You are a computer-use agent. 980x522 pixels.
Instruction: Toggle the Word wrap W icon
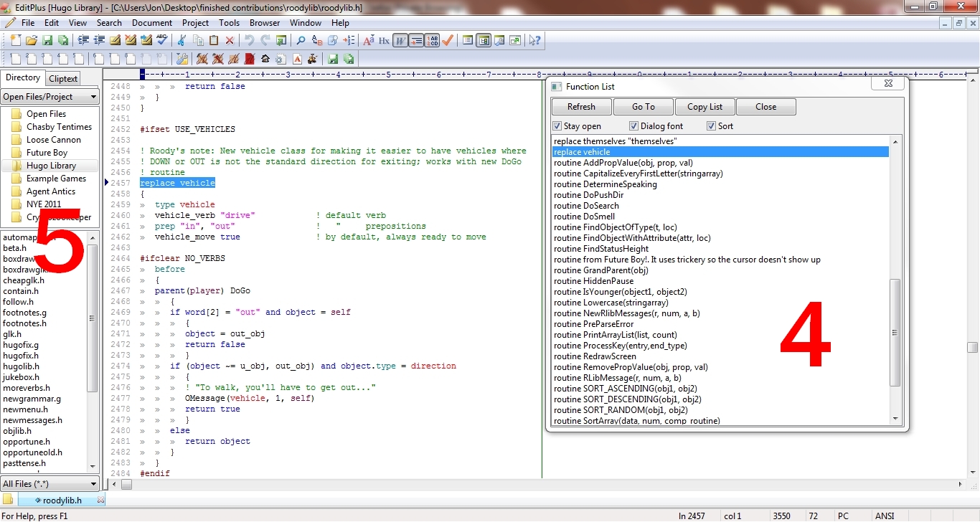coord(400,40)
